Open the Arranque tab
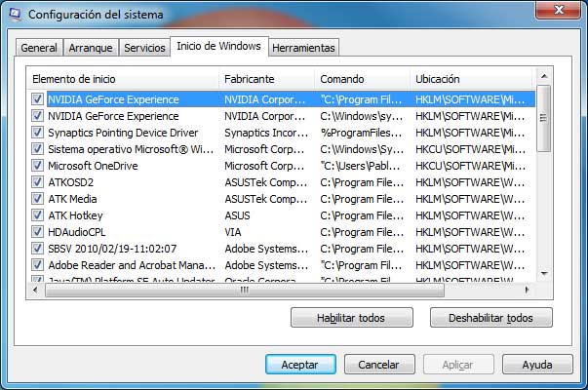Image resolution: width=588 pixels, height=390 pixels. [91, 48]
